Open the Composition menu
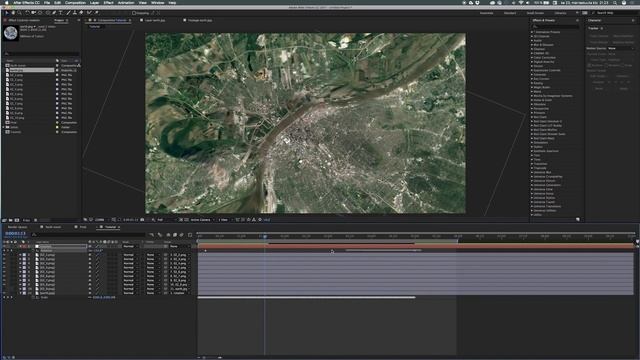This screenshot has height=360, width=640. point(76,2)
